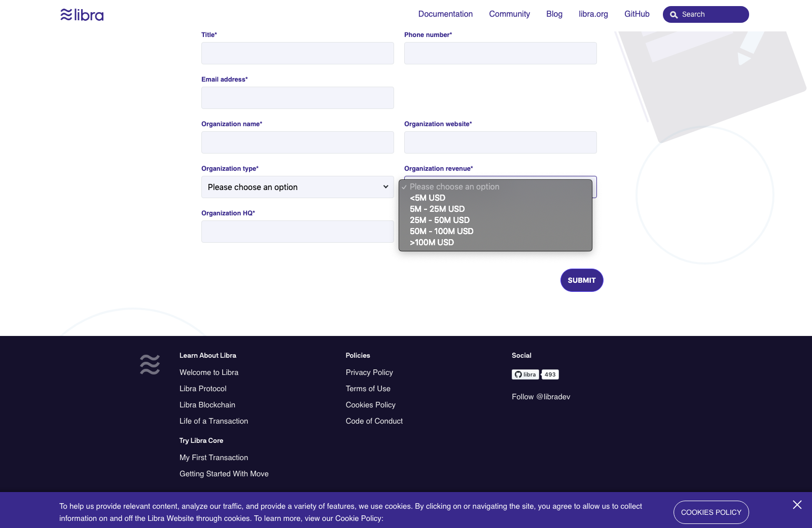Image resolution: width=812 pixels, height=528 pixels.
Task: Click the 'Organization revenue*' label
Action: (x=439, y=168)
